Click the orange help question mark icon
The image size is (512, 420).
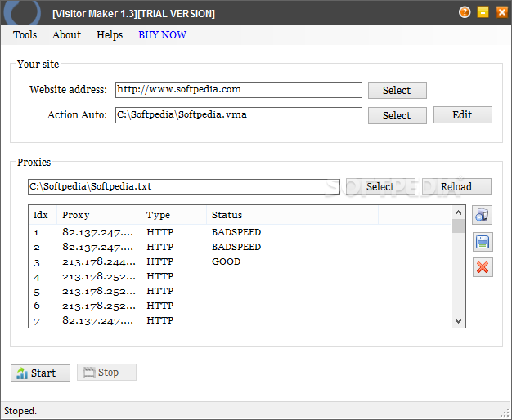click(465, 12)
